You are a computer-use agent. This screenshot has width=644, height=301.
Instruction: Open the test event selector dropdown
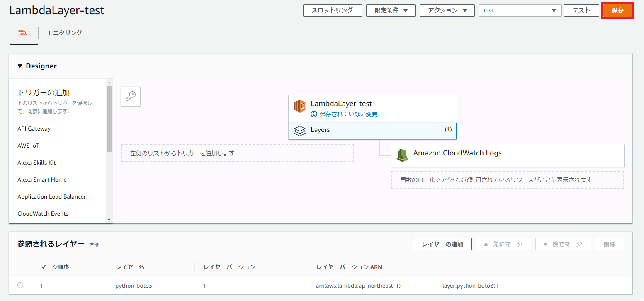coord(520,10)
